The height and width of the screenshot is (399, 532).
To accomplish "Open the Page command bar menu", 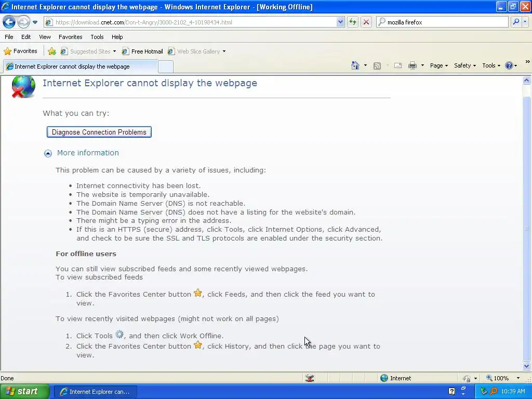I will tap(438, 65).
